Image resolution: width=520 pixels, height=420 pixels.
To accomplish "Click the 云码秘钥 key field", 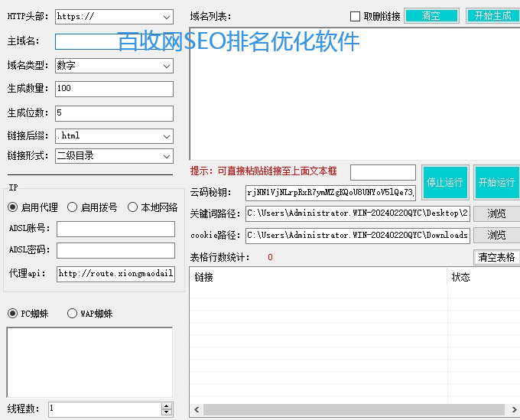I will (330, 193).
